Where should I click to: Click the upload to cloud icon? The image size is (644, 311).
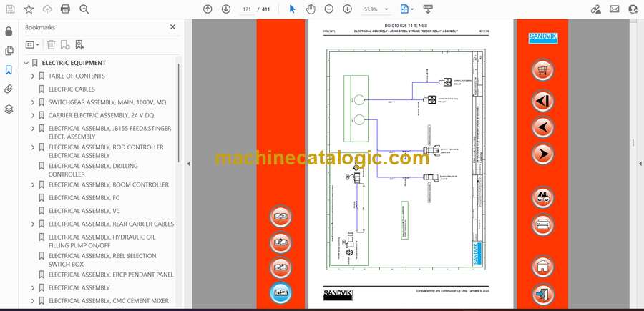(x=47, y=9)
